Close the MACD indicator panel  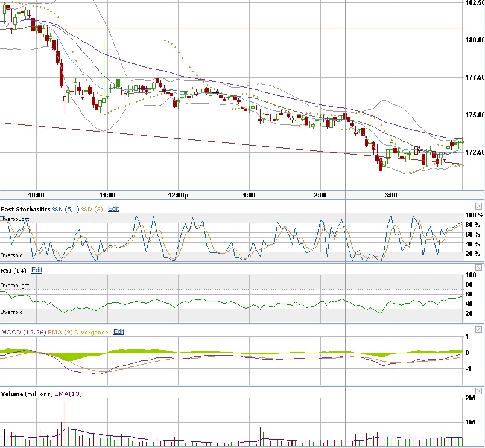pos(478,329)
